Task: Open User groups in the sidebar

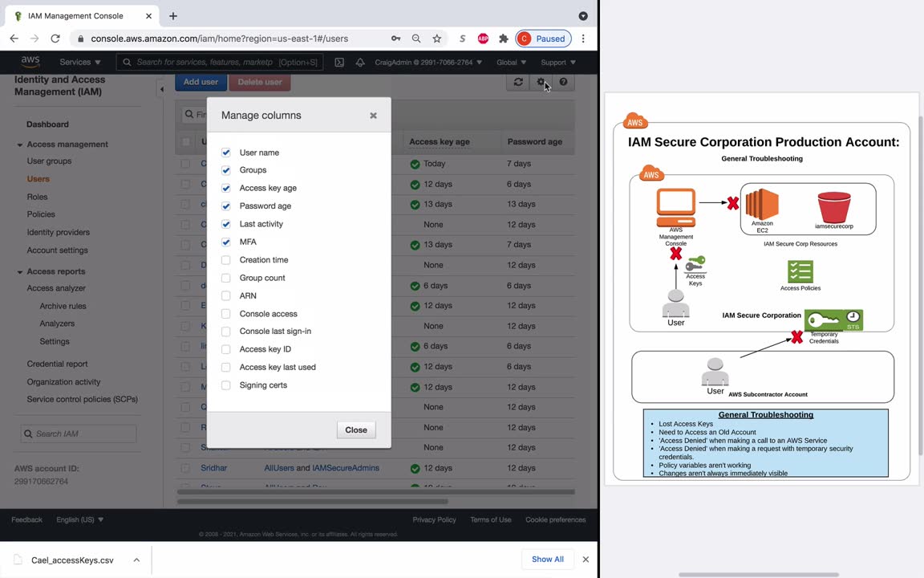Action: pyautogui.click(x=49, y=161)
